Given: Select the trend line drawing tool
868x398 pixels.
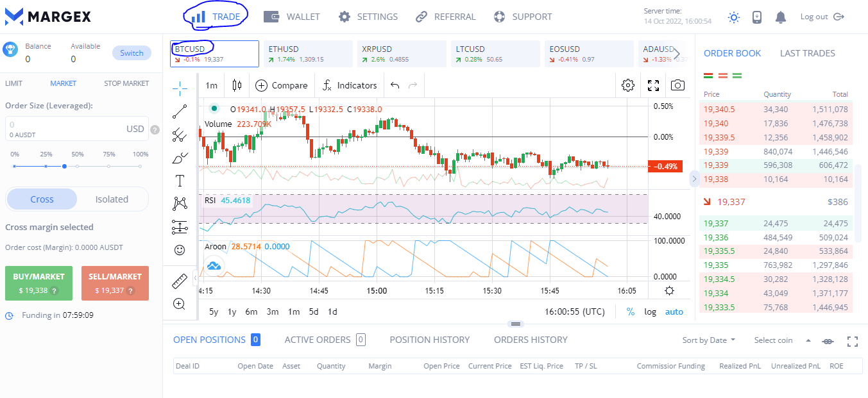Looking at the screenshot, I should pyautogui.click(x=180, y=111).
